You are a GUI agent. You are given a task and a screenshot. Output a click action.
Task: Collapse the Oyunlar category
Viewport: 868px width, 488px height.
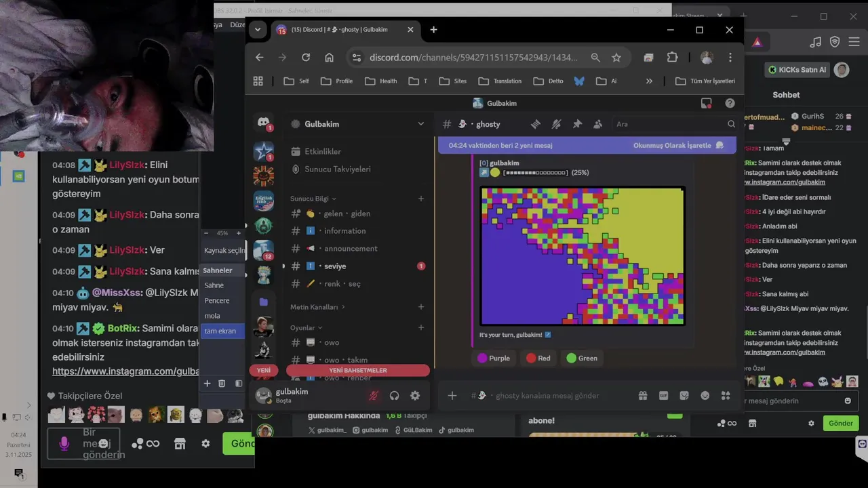pyautogui.click(x=306, y=327)
